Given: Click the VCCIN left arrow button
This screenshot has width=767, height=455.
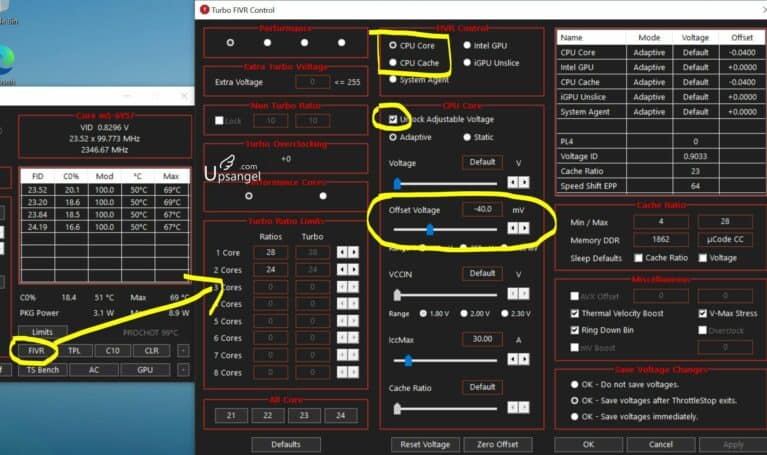Looking at the screenshot, I should (x=513, y=294).
